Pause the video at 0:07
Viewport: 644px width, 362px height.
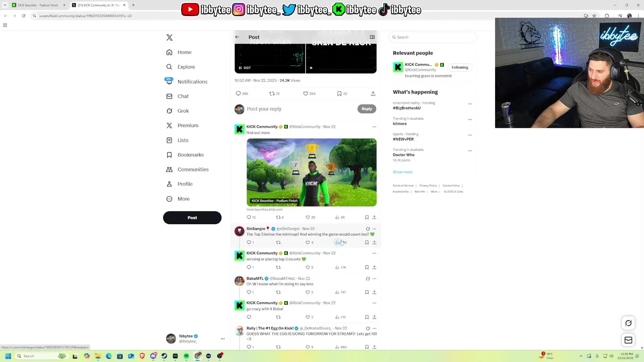[240, 68]
